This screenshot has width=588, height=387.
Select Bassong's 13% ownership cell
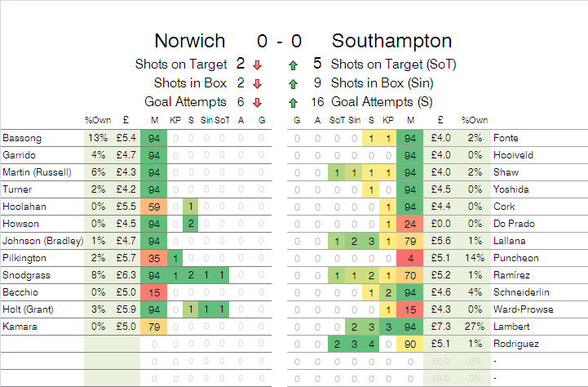tap(95, 138)
